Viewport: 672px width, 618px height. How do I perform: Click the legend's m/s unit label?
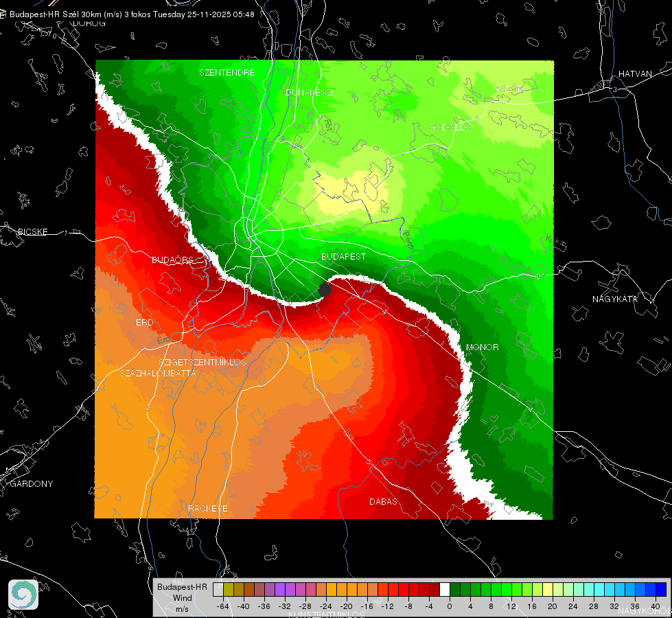pyautogui.click(x=182, y=609)
